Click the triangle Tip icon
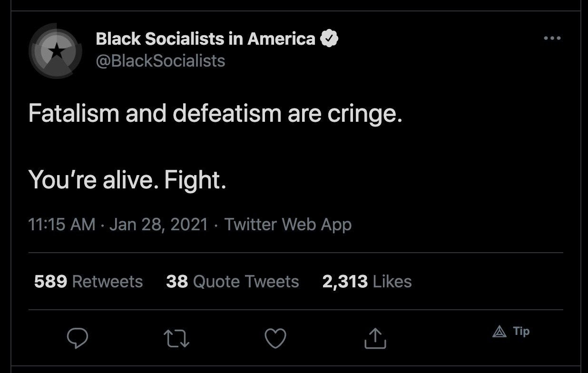The width and height of the screenshot is (588, 373). pos(499,332)
